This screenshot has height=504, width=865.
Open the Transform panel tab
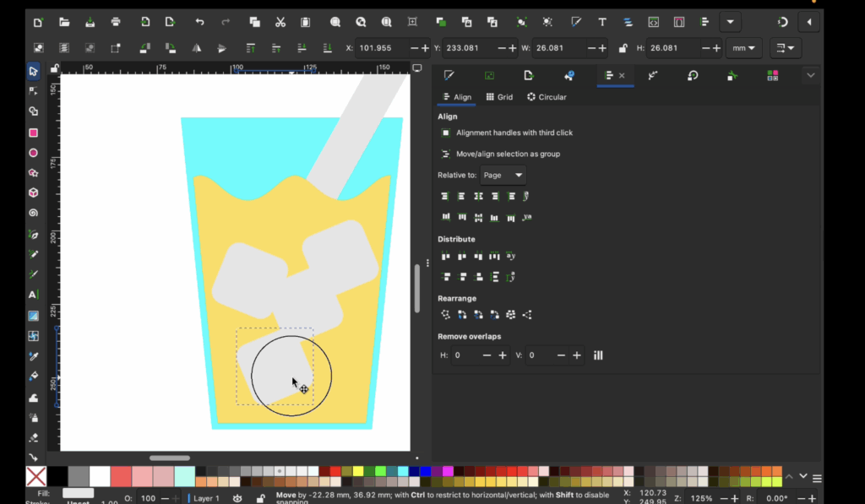pyautogui.click(x=693, y=75)
